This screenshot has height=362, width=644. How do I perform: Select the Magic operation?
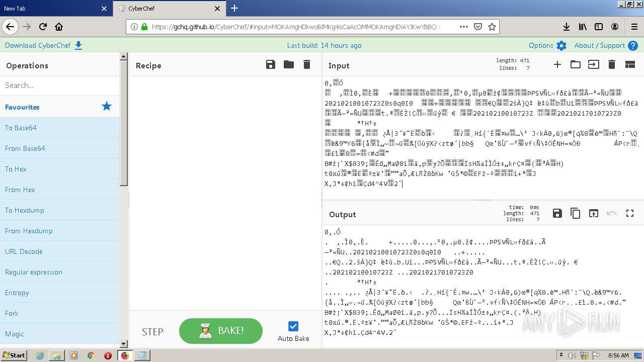pos(60,334)
